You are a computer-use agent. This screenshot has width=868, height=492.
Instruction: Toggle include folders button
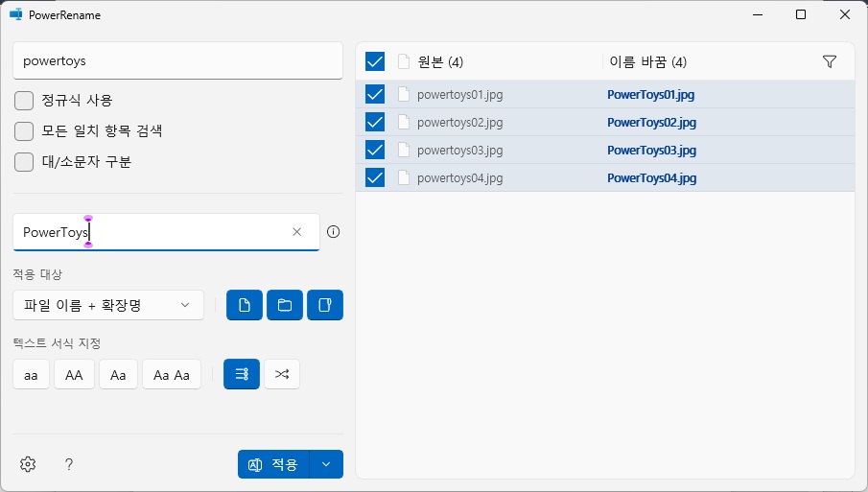click(x=285, y=305)
